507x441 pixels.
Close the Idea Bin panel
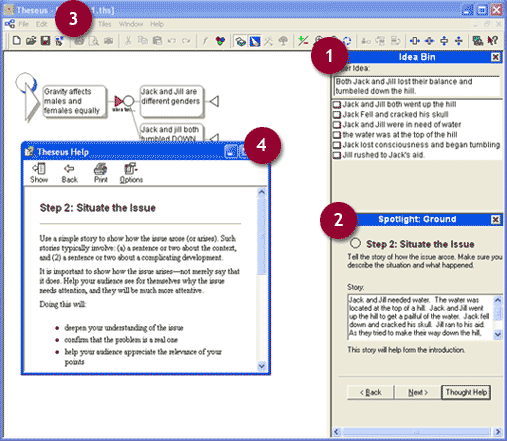point(496,57)
